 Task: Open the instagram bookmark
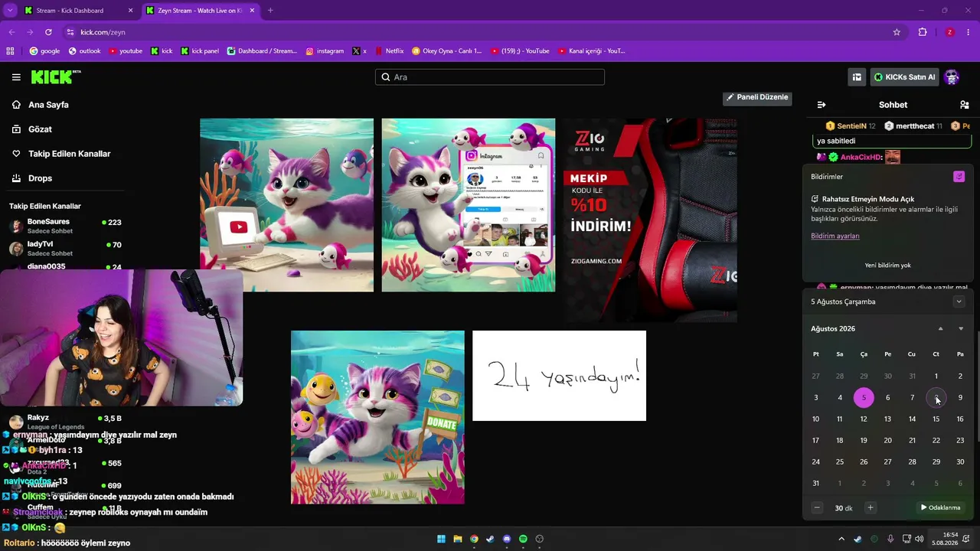325,51
